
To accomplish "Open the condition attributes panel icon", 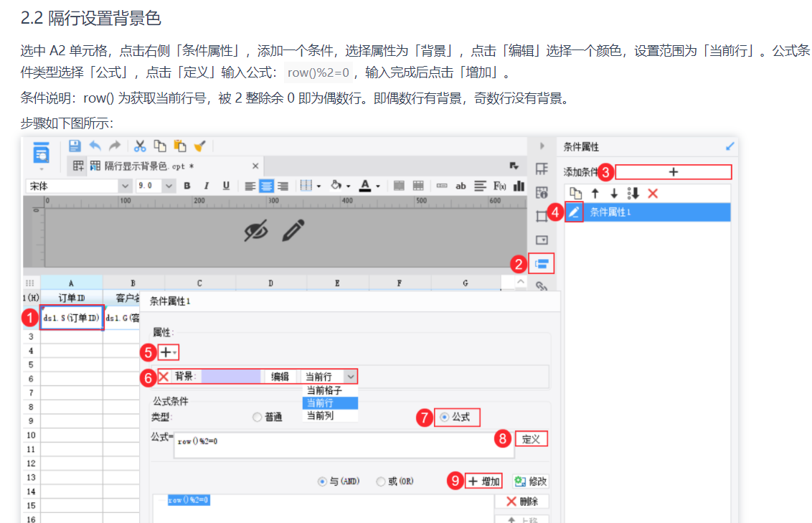I will pos(542,264).
